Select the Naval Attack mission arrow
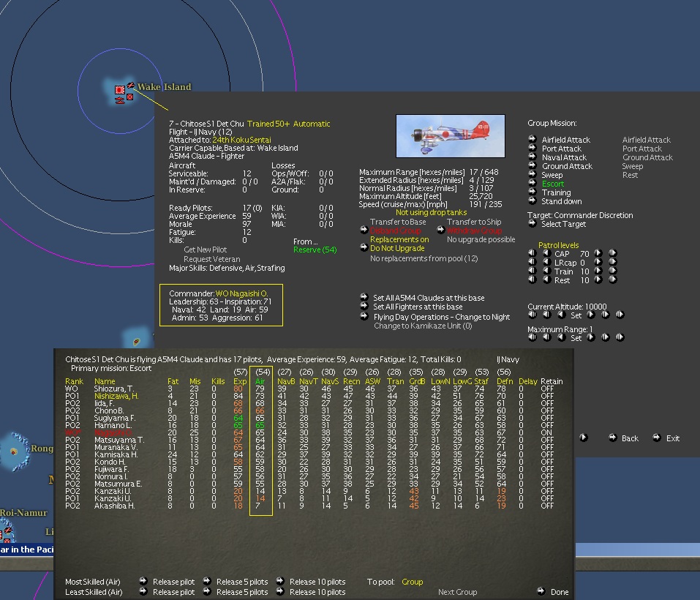Image resolution: width=700 pixels, height=600 pixels. tap(532, 157)
